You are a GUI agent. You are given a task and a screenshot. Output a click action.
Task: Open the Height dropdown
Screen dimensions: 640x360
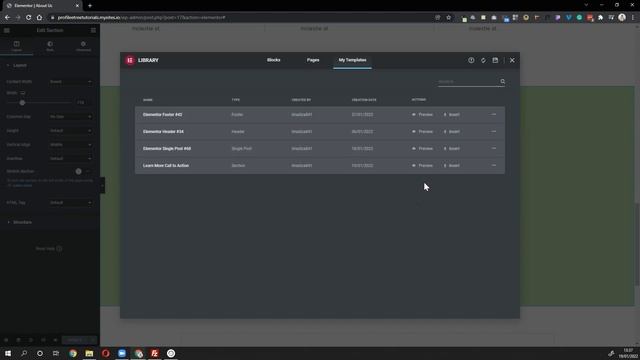click(70, 131)
